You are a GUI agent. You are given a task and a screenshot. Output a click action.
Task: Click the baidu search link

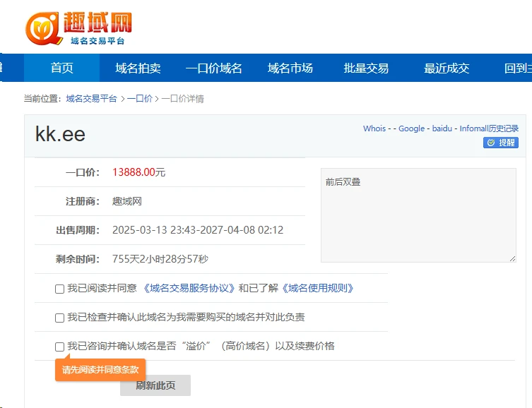pos(442,128)
